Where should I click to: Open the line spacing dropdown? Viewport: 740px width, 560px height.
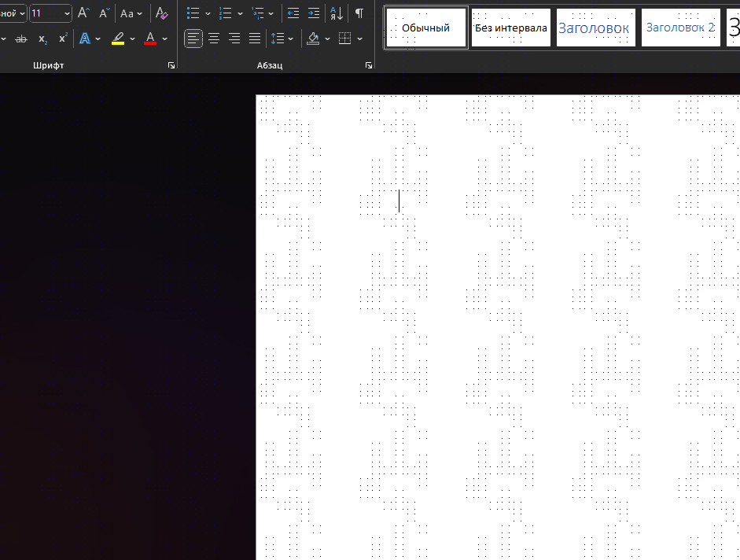(290, 39)
